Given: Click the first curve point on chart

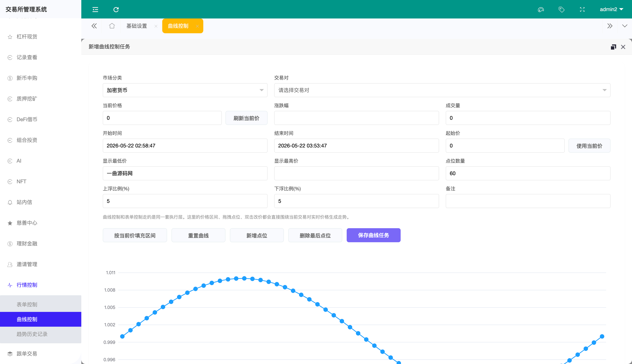Looking at the screenshot, I should pos(122,336).
